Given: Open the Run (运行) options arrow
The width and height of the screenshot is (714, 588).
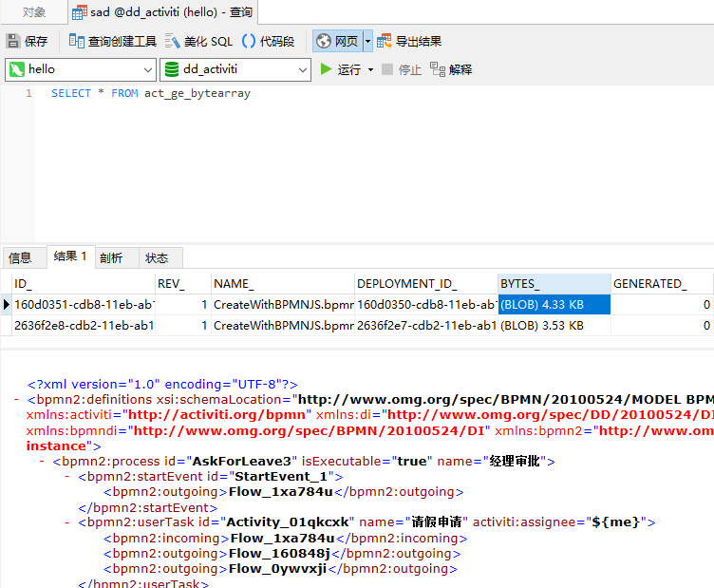Looking at the screenshot, I should click(x=370, y=69).
